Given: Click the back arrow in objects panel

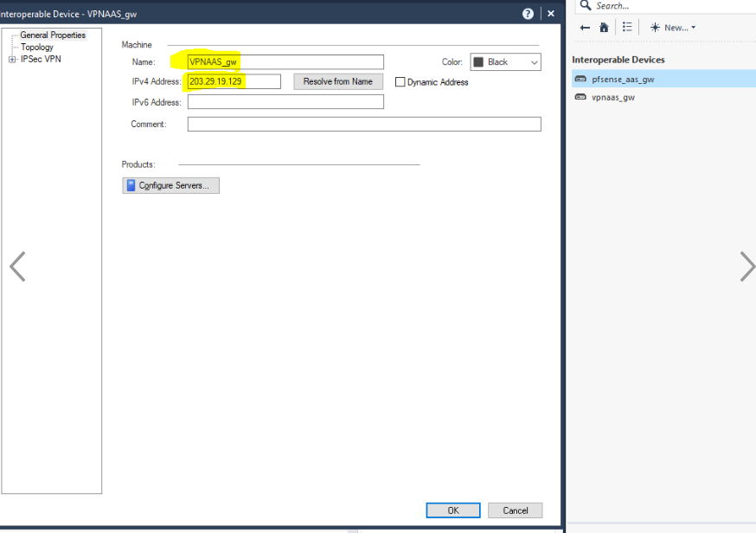Looking at the screenshot, I should tap(586, 28).
